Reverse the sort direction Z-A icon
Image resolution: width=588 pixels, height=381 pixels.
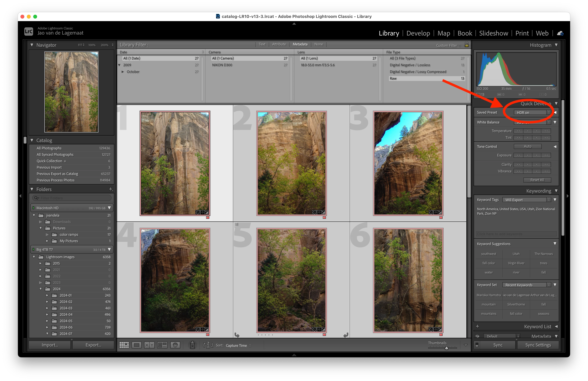208,345
